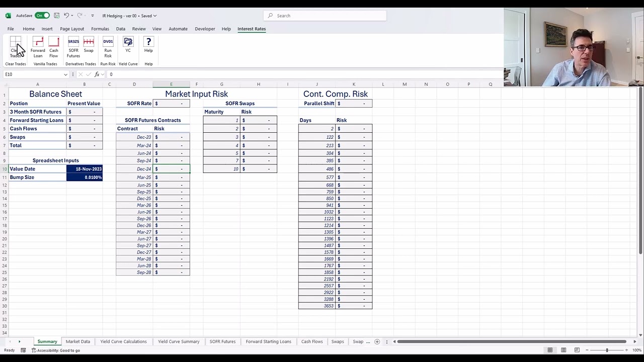Switch to the Market Data sheet

(78, 342)
